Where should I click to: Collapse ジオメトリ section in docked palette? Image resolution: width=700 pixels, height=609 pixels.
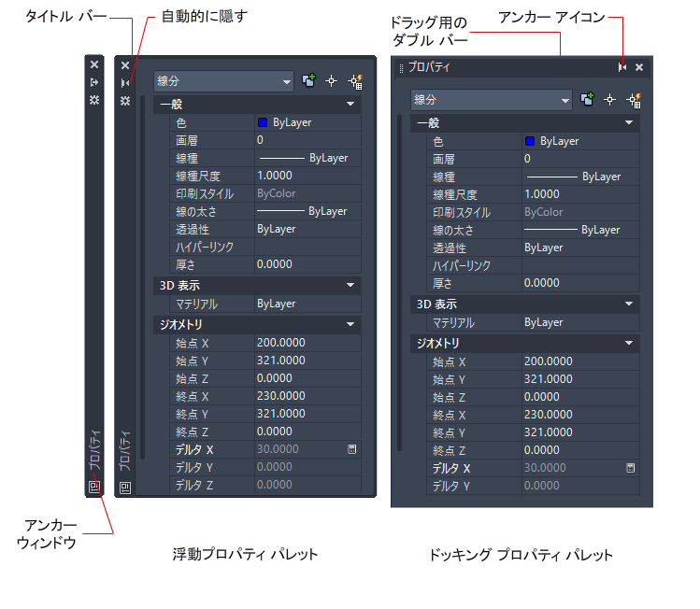click(629, 343)
